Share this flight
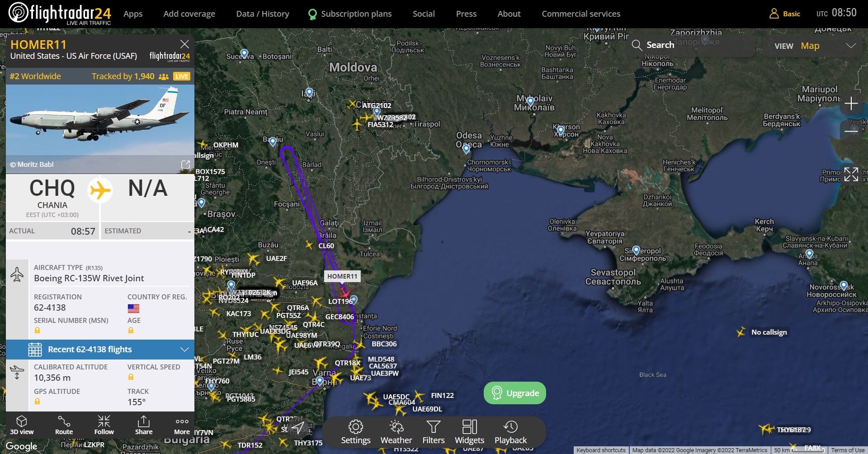 144,426
